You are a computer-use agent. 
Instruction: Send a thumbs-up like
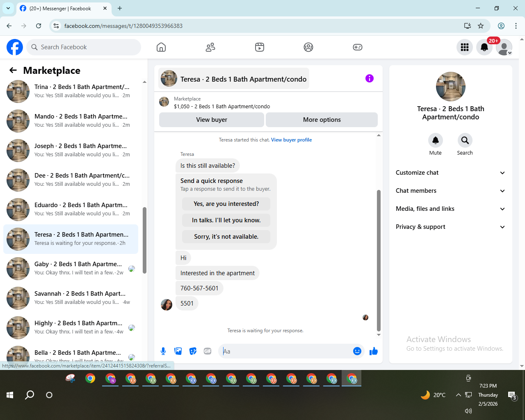tap(374, 351)
